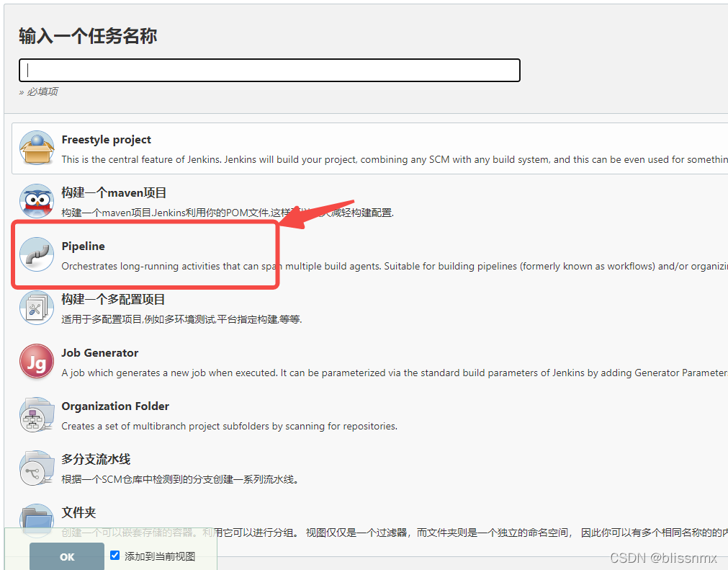The height and width of the screenshot is (570, 728).
Task: Choose the 文件夹 title
Action: pyautogui.click(x=79, y=512)
